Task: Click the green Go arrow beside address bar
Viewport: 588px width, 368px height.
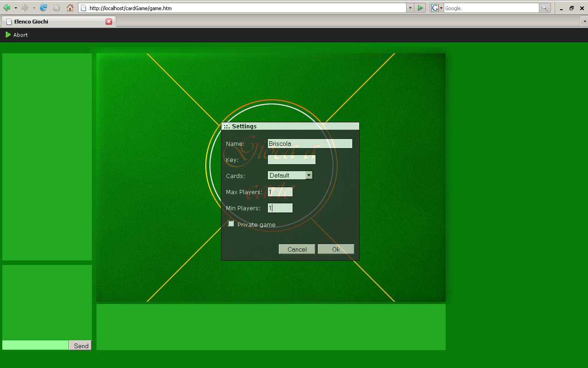Action: coord(420,8)
